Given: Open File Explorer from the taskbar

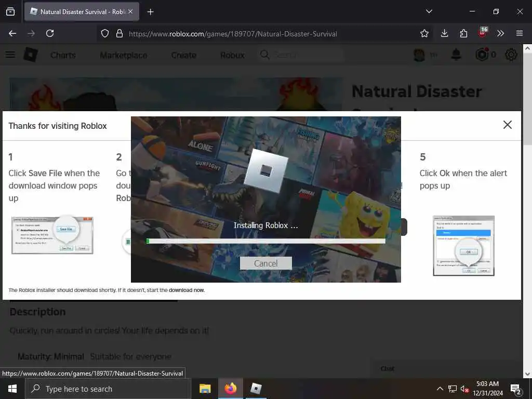Looking at the screenshot, I should click(205, 389).
